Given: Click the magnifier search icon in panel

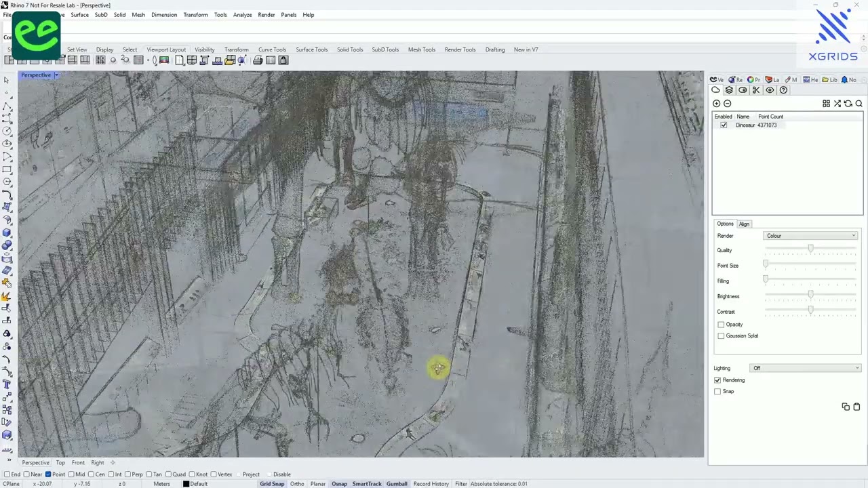Looking at the screenshot, I should pyautogui.click(x=859, y=104).
